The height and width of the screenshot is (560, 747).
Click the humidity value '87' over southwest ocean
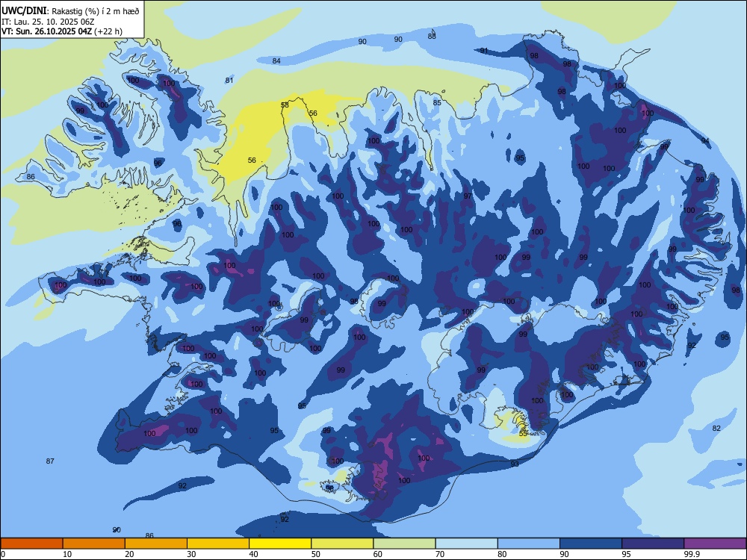pyautogui.click(x=50, y=461)
